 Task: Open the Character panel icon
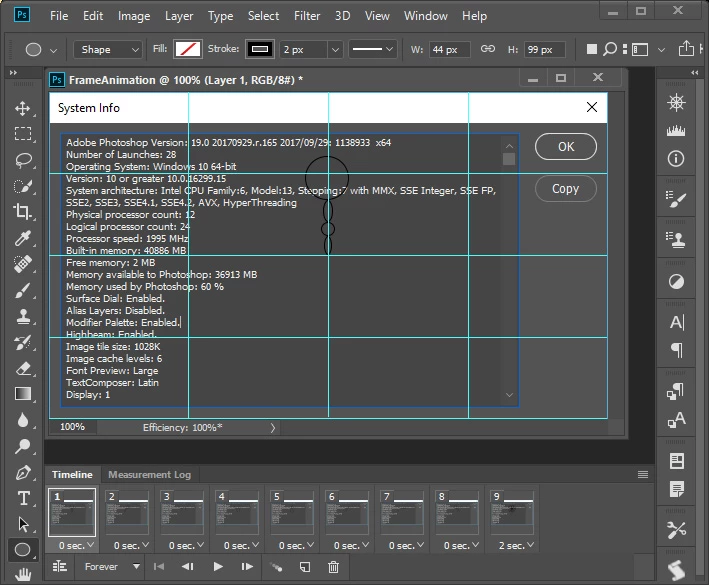(677, 322)
